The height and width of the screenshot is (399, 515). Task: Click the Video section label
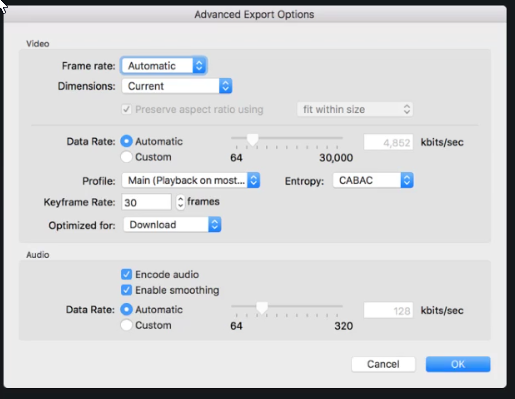point(38,44)
